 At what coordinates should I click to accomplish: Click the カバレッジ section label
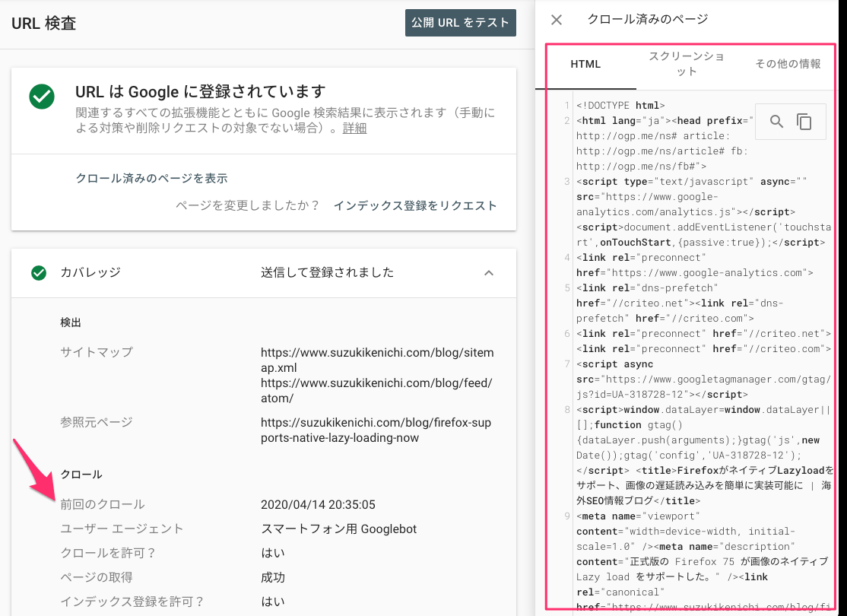point(90,272)
